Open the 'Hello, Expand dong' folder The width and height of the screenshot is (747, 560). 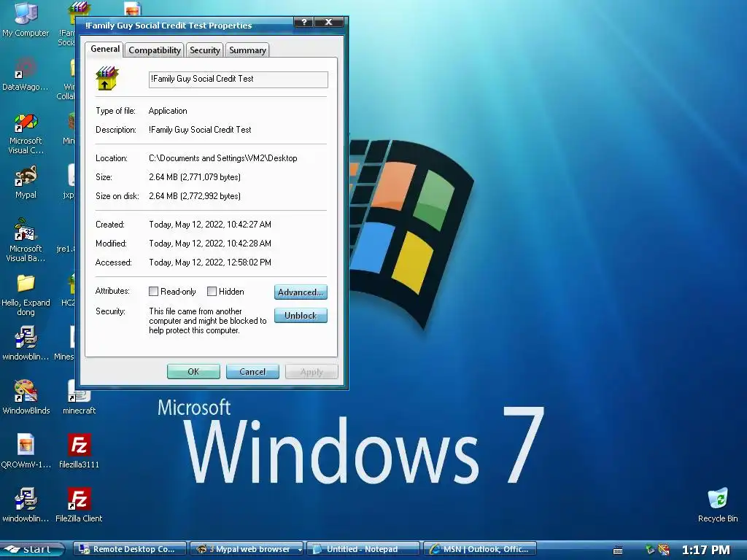pos(26,295)
